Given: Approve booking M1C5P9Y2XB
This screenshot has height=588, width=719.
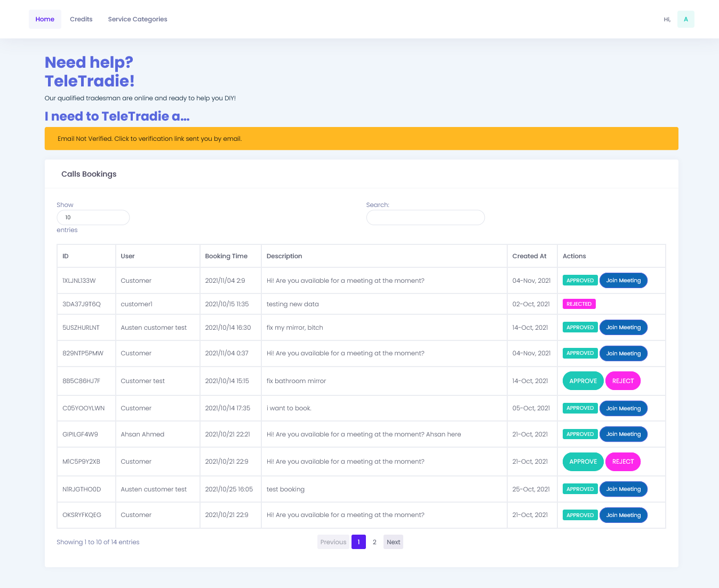Looking at the screenshot, I should pyautogui.click(x=582, y=462).
